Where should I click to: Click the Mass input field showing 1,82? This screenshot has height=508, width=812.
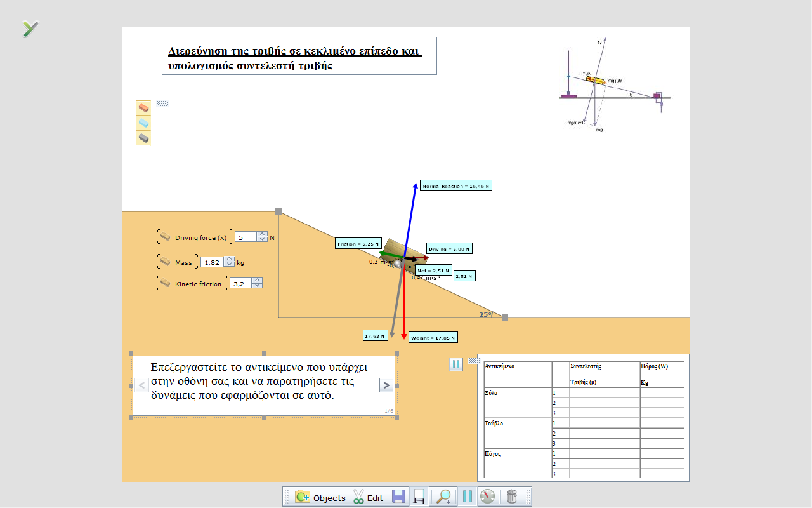[212, 262]
